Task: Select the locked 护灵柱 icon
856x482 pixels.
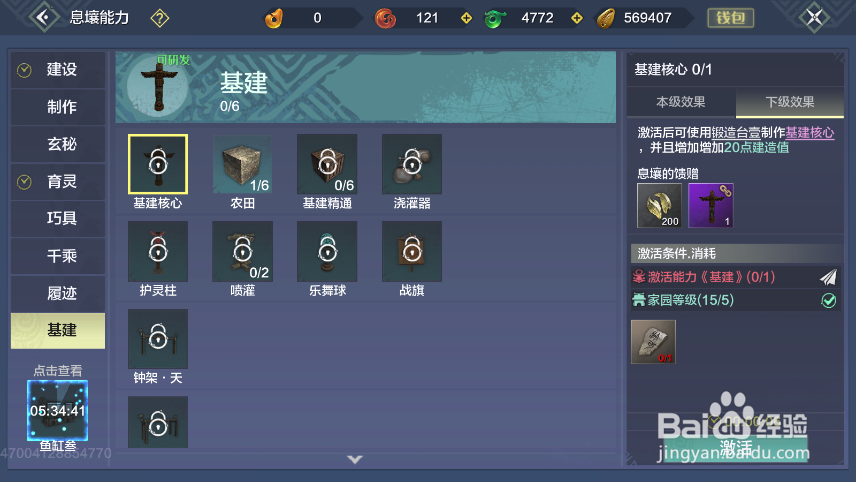Action: pyautogui.click(x=158, y=251)
